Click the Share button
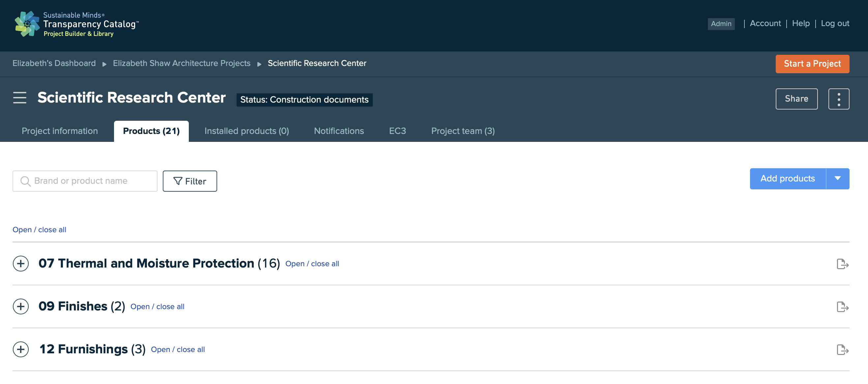868x384 pixels. [x=796, y=99]
